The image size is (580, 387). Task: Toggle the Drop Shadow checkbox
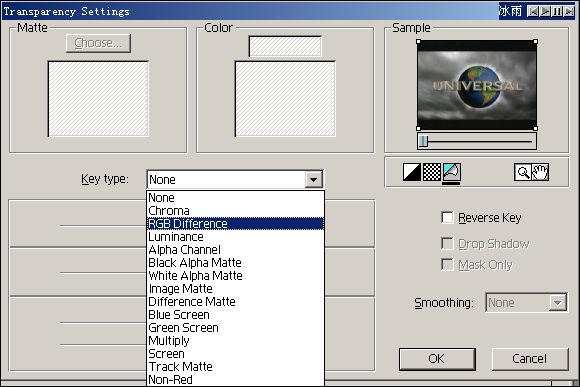tap(447, 244)
